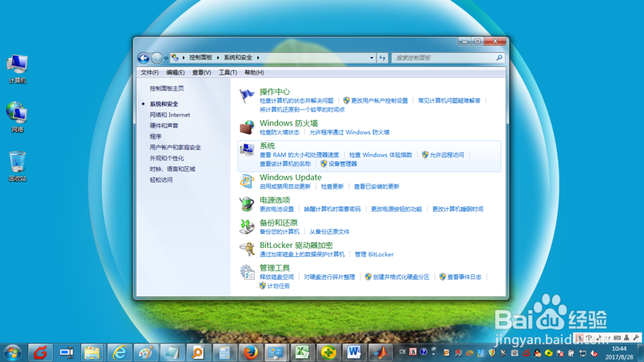Open the Windows Update icon
Screen dimensions: 644x362
[247, 181]
